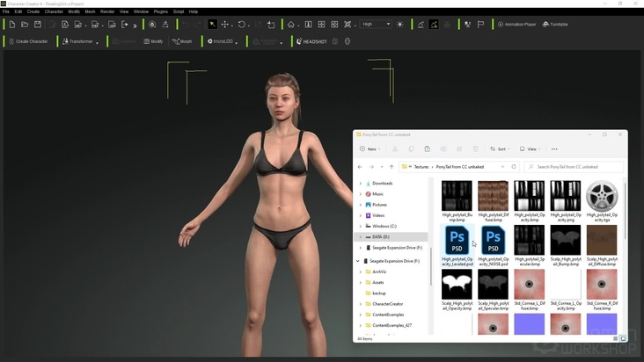Select the arrow selection tool
644x362 pixels.
pos(212,25)
